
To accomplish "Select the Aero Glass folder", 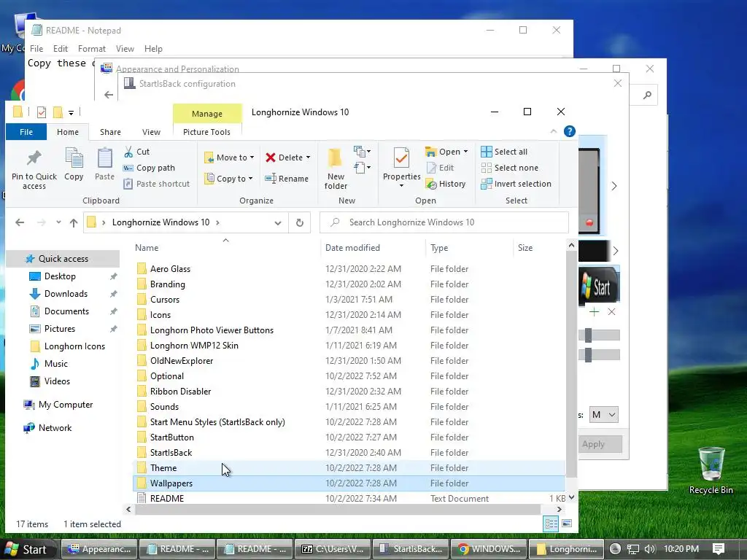I will tap(349, 268).
